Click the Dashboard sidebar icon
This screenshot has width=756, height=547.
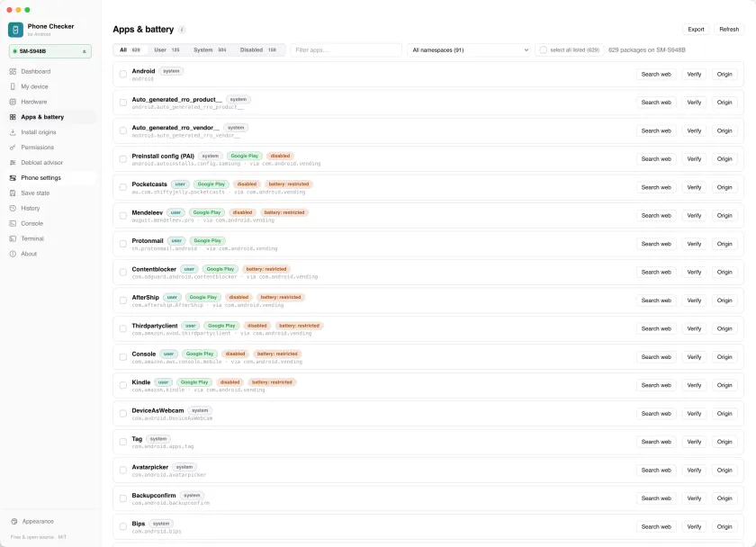click(x=13, y=71)
